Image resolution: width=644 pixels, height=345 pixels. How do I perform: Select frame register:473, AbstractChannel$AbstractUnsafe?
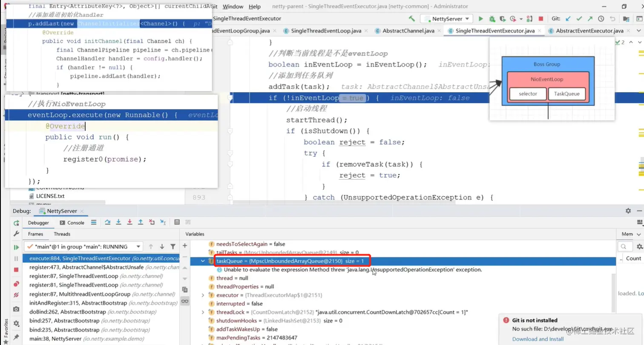click(101, 267)
